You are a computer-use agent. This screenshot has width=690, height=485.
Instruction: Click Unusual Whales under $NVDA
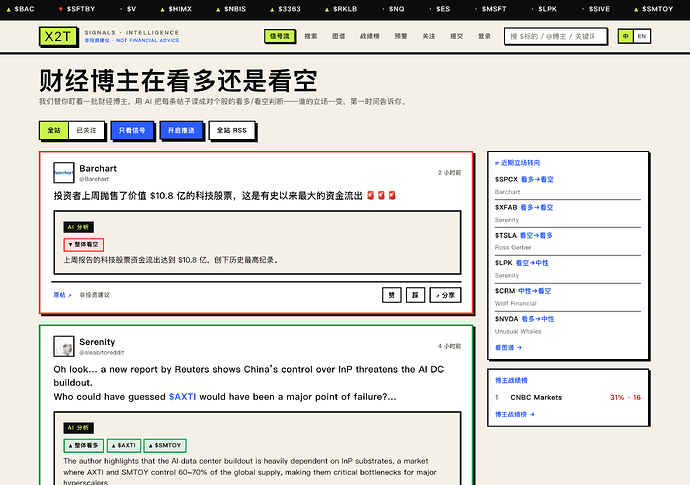518,331
